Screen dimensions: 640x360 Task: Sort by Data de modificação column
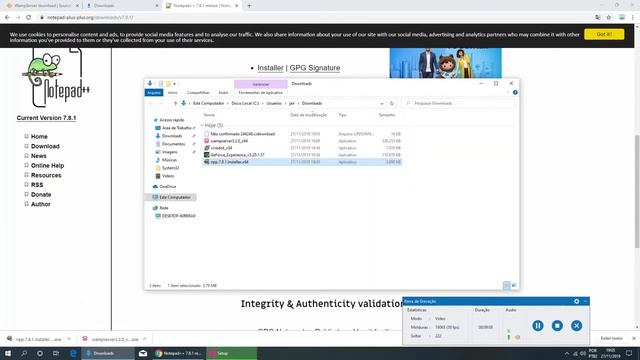309,115
